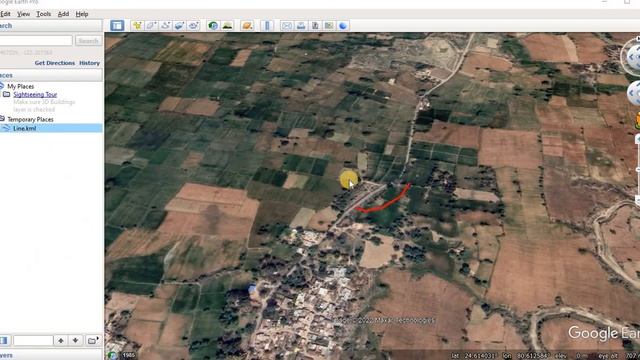
Task: Click the imagery date 1985 label
Action: 129,356
